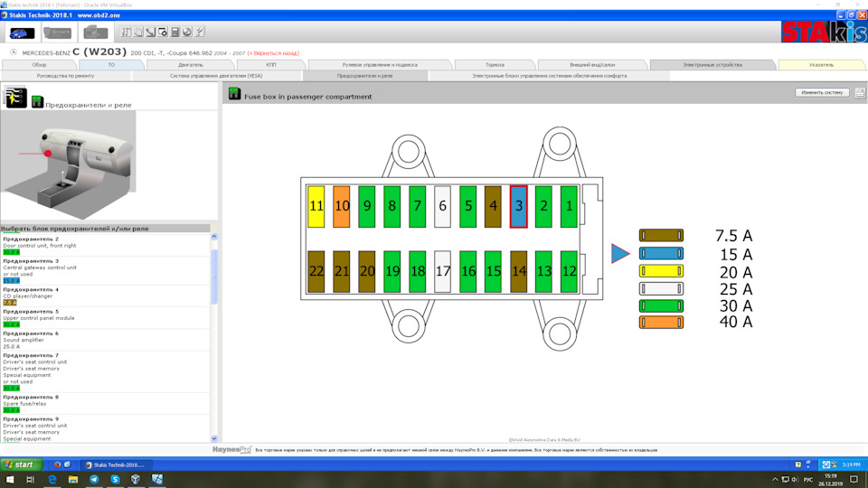
Task: Open VirtualBox cube icon in taskbar
Action: coord(136,480)
